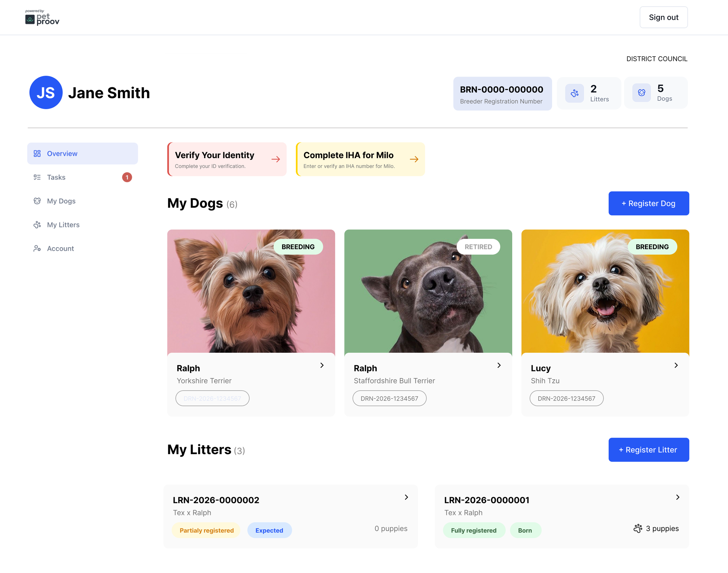The image size is (728, 573).
Task: Click the Register Litter button
Action: click(x=649, y=449)
